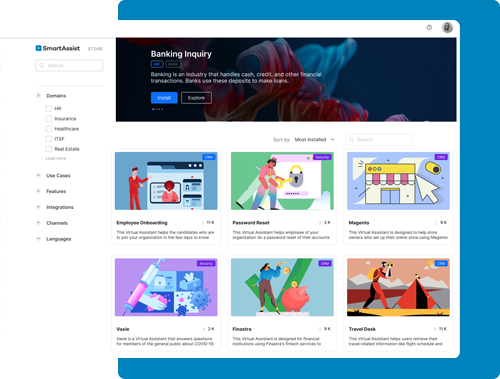Install the Banking Inquiry assistant
Image resolution: width=500 pixels, height=379 pixels.
tap(164, 98)
